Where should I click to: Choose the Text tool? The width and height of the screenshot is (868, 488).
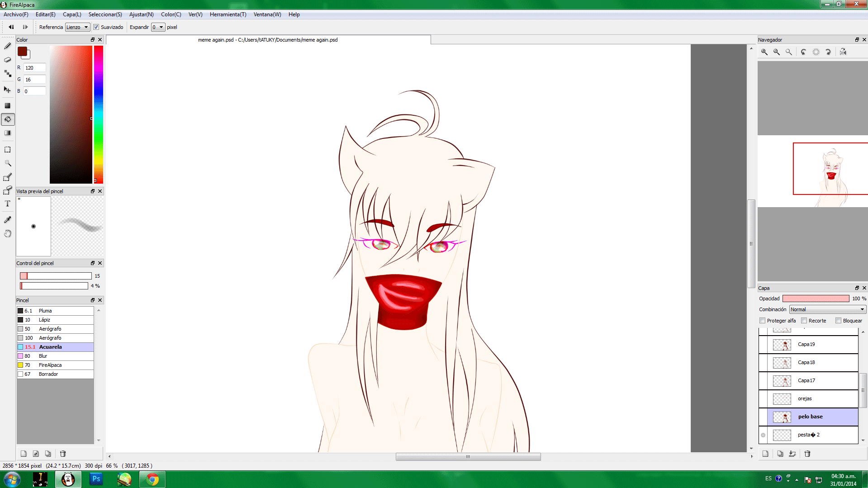[x=8, y=204]
